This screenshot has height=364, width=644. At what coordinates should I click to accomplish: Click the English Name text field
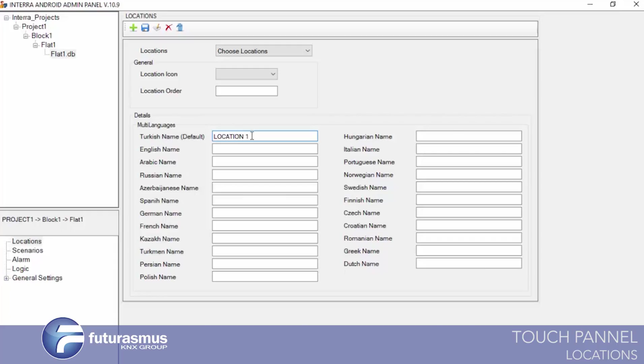264,149
